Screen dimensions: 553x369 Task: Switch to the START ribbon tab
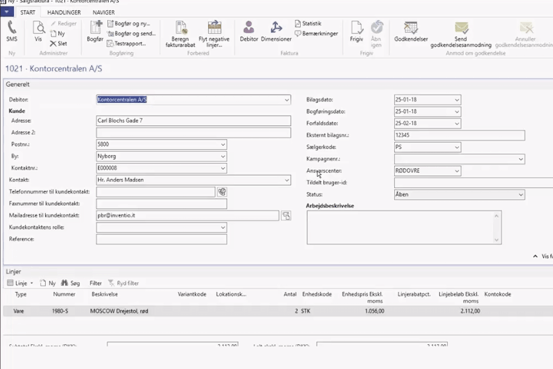click(x=28, y=12)
